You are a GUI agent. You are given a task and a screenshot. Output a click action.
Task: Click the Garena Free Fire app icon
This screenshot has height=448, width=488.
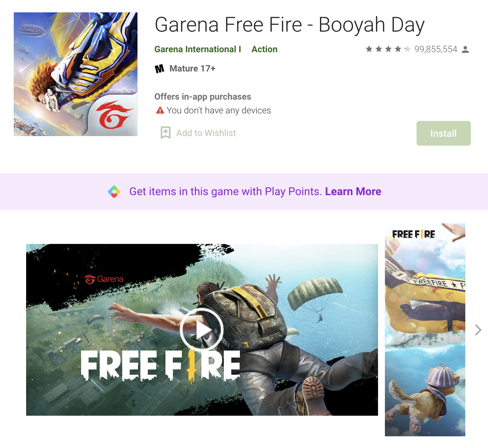click(76, 74)
